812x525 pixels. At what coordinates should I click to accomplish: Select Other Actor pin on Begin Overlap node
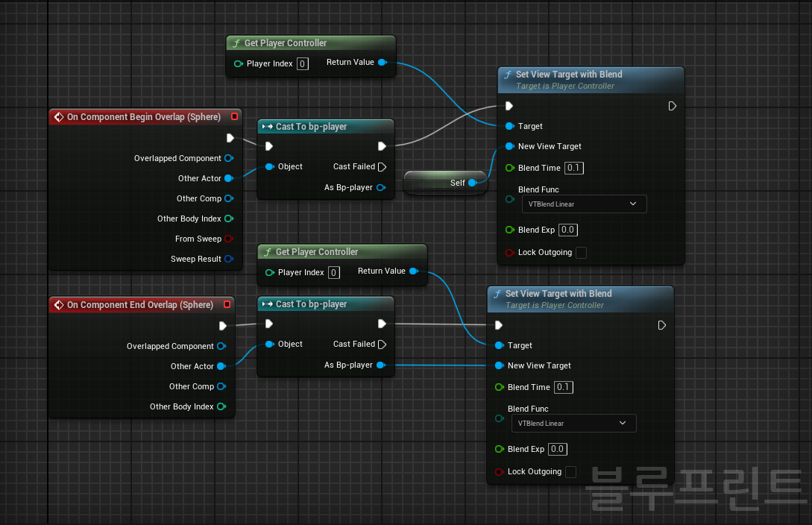coord(229,178)
